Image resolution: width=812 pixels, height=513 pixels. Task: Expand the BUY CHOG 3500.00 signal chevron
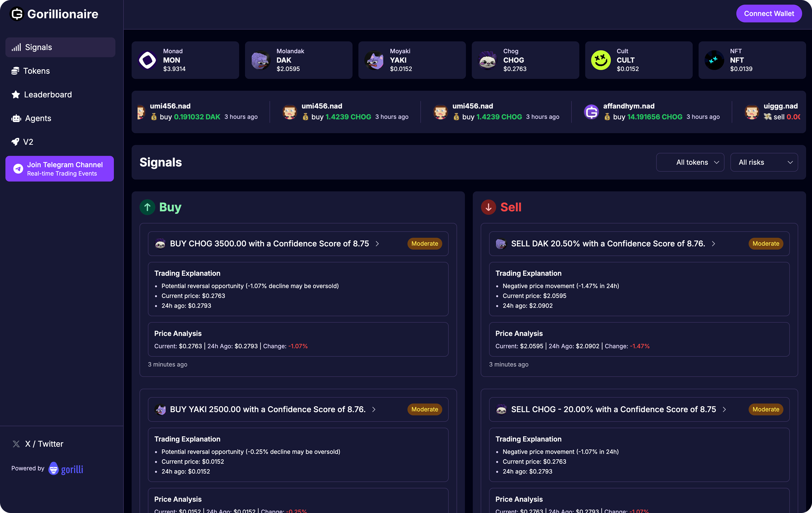[x=377, y=244]
